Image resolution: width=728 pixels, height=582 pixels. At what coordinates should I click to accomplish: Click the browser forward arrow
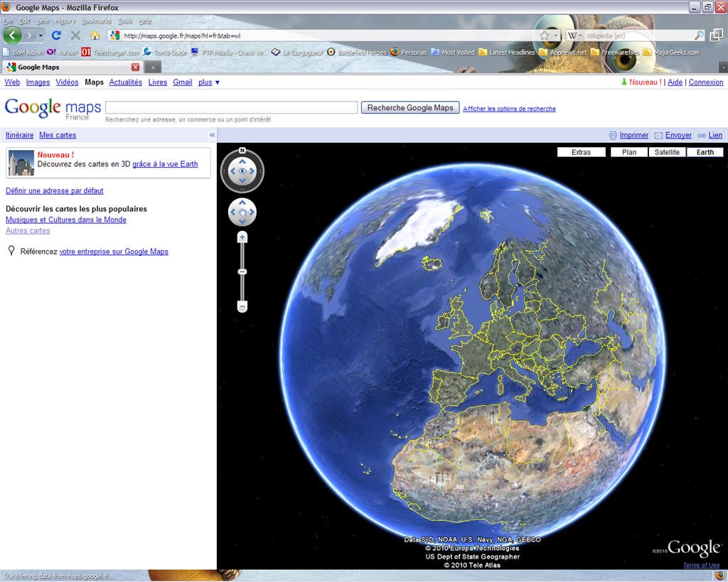29,36
